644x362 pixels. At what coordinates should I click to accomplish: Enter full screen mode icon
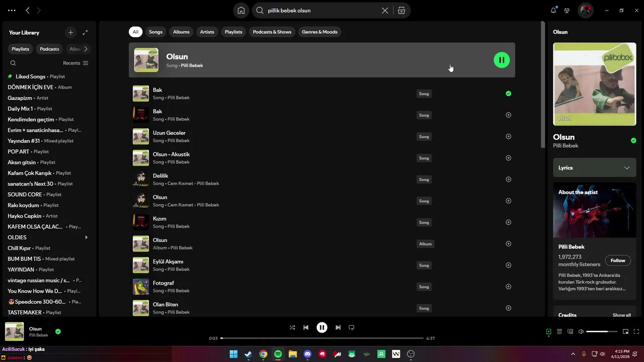[636, 331]
